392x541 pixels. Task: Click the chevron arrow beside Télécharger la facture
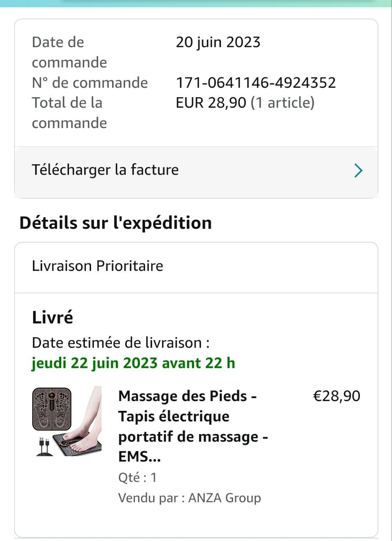[x=358, y=171]
